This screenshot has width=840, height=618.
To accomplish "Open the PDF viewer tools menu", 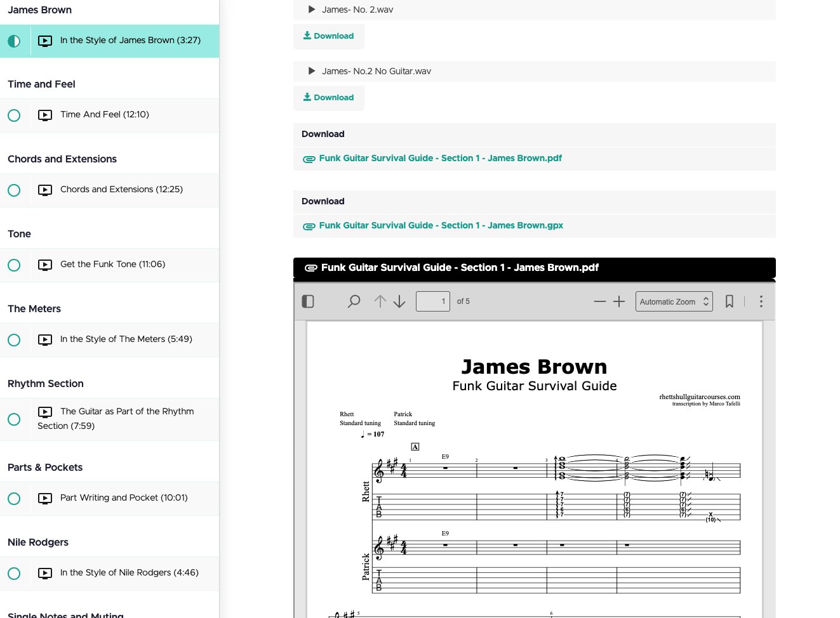I will tap(761, 301).
